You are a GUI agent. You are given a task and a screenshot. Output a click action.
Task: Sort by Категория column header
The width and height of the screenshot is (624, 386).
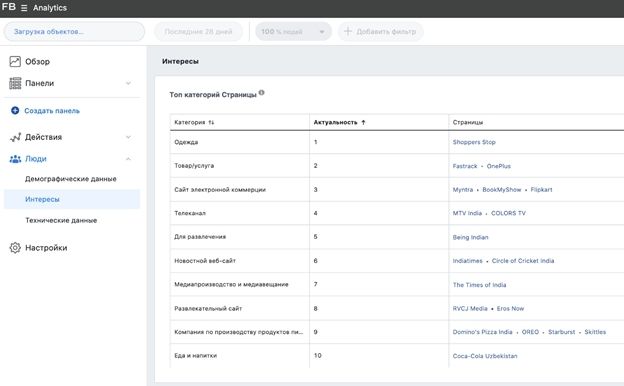coord(240,122)
